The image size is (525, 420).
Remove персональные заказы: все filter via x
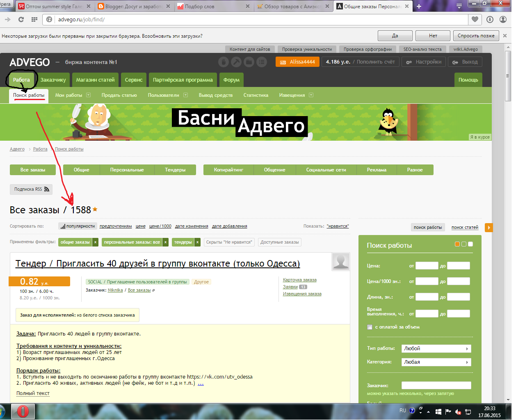(x=166, y=242)
